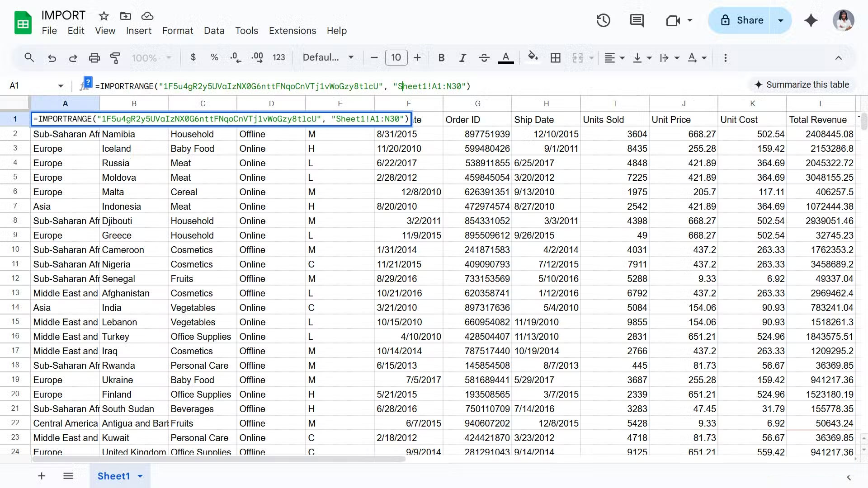Open version history icon

tap(604, 20)
